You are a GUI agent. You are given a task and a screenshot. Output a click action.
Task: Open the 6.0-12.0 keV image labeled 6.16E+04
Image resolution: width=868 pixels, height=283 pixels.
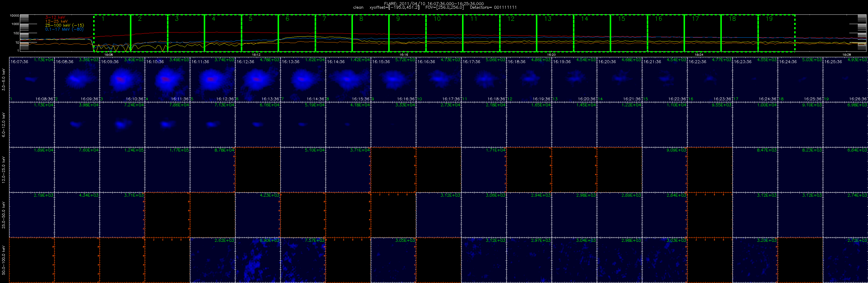pos(258,125)
